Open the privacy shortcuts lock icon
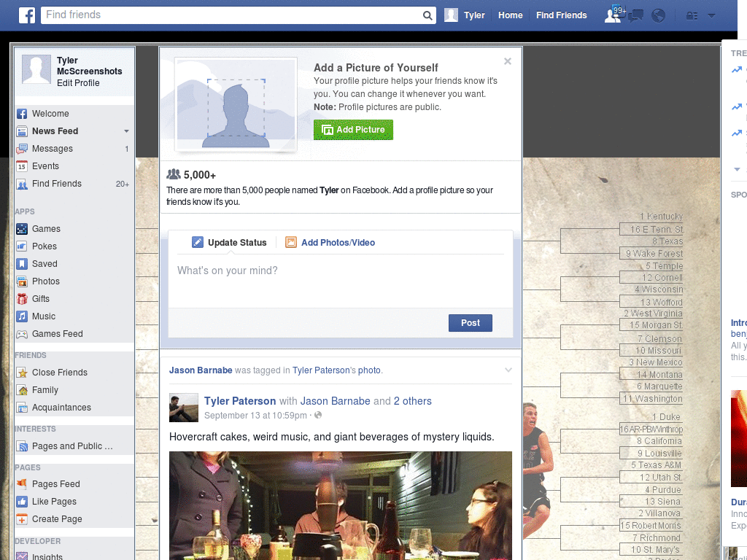Viewport: 747px width, 560px height. click(692, 16)
